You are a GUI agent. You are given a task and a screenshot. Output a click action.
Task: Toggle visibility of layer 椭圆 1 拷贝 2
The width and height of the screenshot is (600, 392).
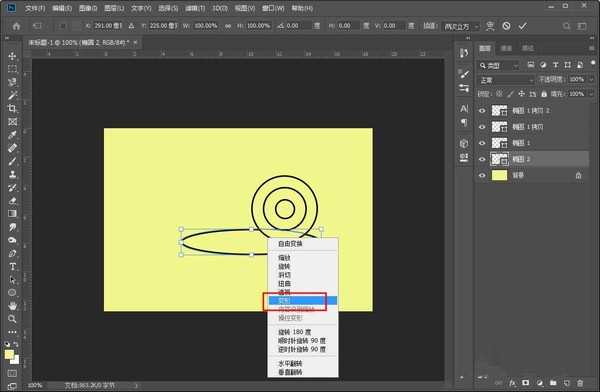coord(482,111)
